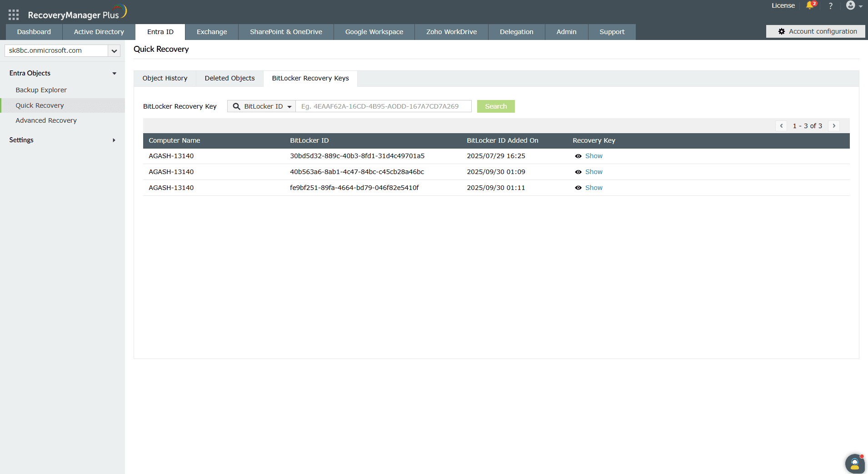Open the Support tab
Viewport: 868px width, 474px height.
tap(612, 32)
